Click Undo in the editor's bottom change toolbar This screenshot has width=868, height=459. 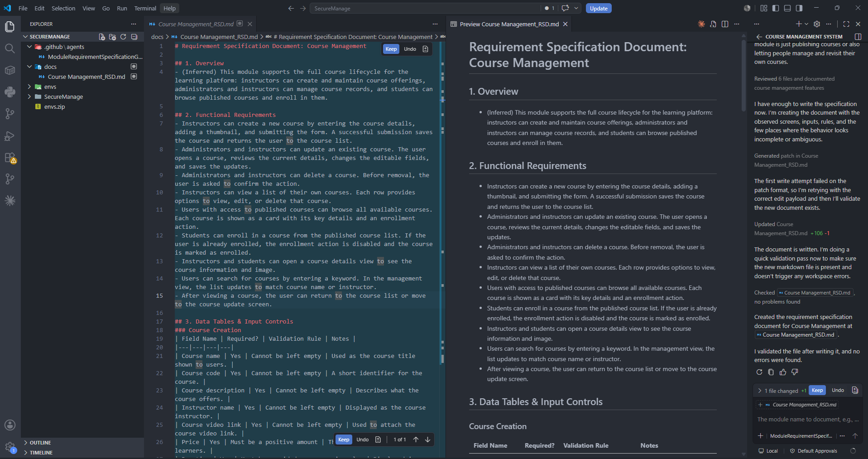click(363, 440)
